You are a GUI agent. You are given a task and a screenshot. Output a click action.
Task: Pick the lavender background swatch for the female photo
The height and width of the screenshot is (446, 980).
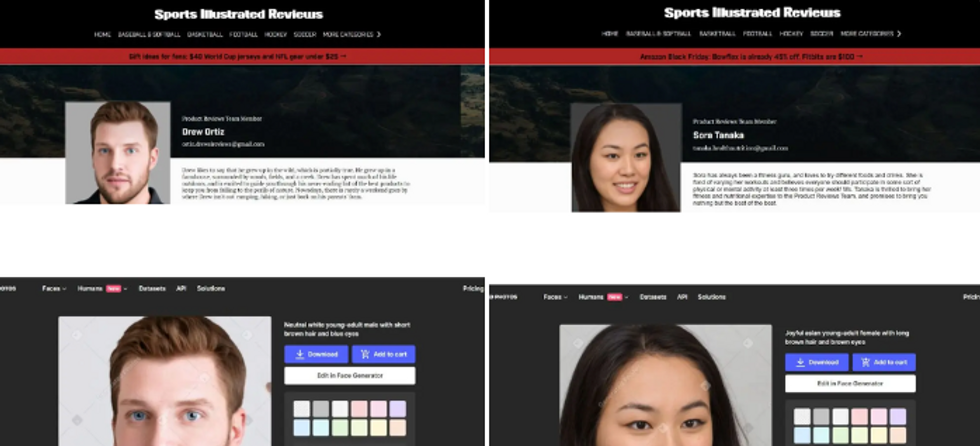point(898,417)
